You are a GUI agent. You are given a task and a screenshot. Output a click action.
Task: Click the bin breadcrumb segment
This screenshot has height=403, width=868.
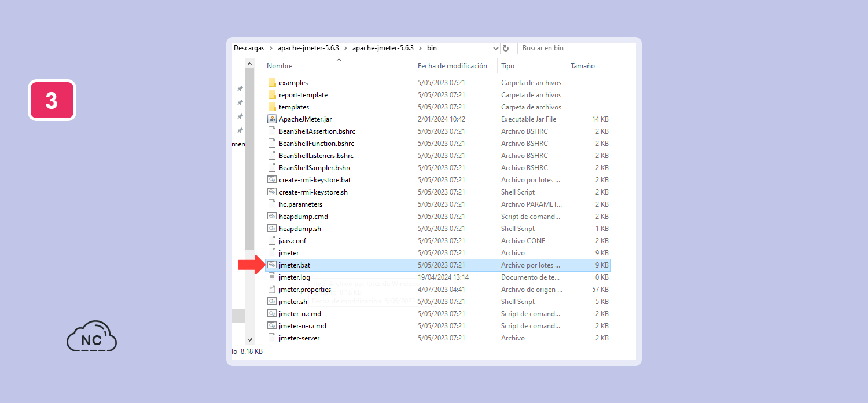[432, 48]
